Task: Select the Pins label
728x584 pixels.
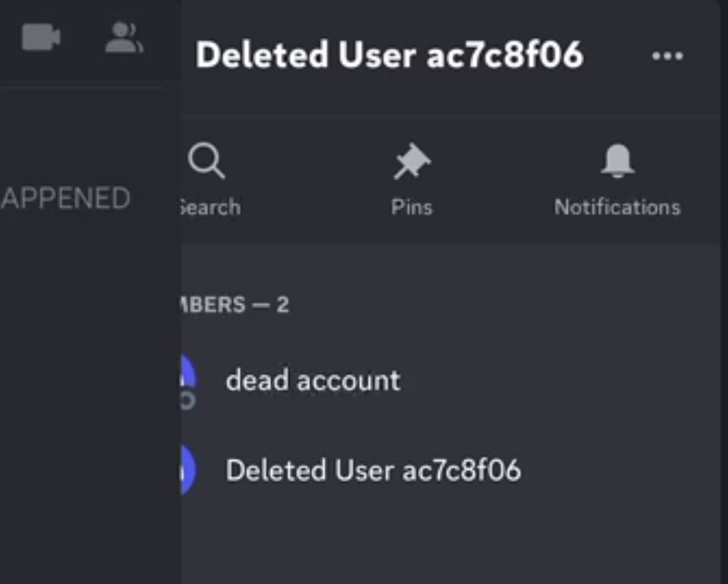Action: pyautogui.click(x=412, y=207)
